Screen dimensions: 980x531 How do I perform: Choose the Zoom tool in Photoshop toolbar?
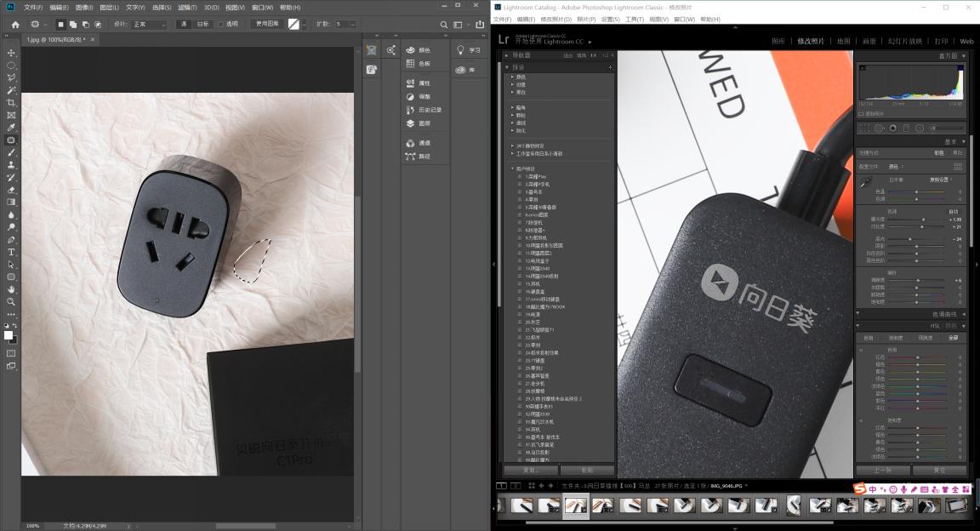(x=11, y=301)
